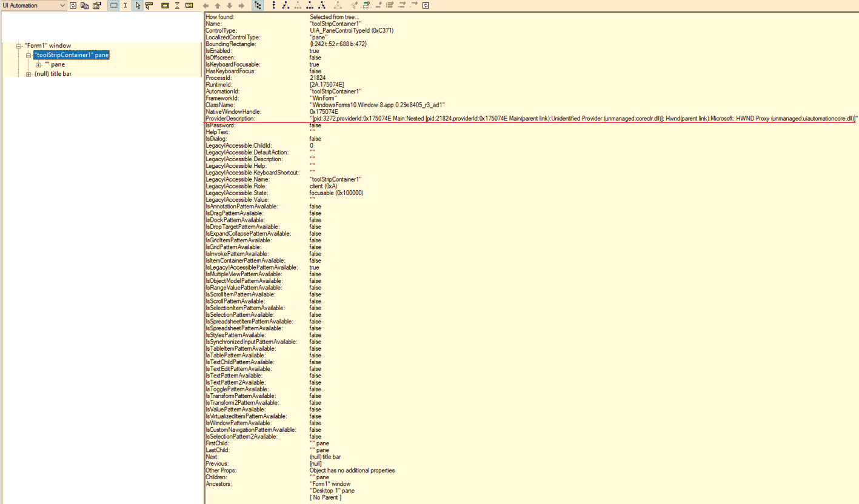
Task: Select "Form1" window in tree
Action: click(48, 46)
